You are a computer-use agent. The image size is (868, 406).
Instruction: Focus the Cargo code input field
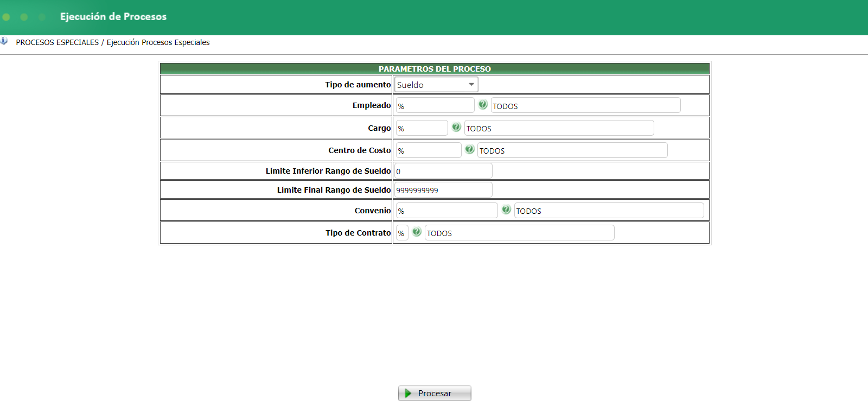(x=422, y=128)
